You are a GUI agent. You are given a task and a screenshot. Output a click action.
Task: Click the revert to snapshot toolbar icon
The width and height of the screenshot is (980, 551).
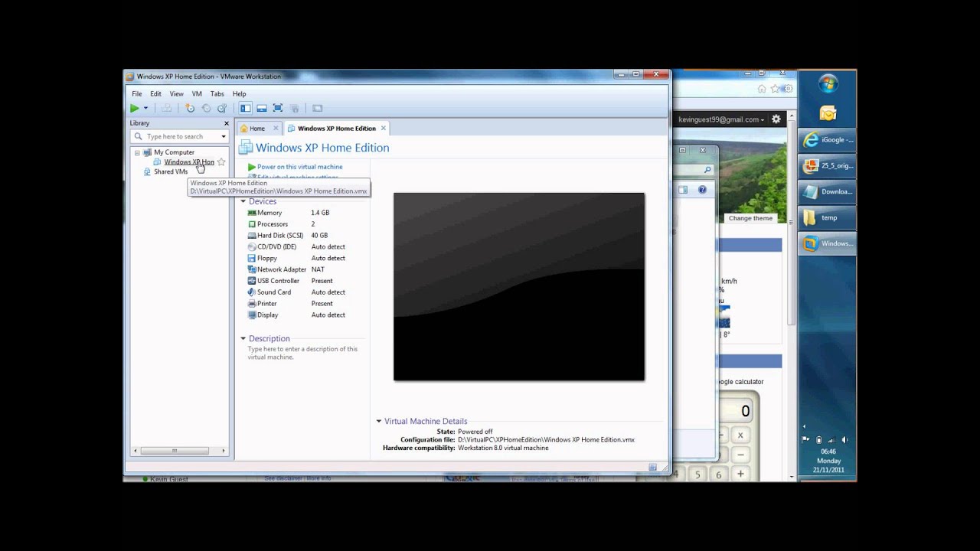click(x=206, y=108)
